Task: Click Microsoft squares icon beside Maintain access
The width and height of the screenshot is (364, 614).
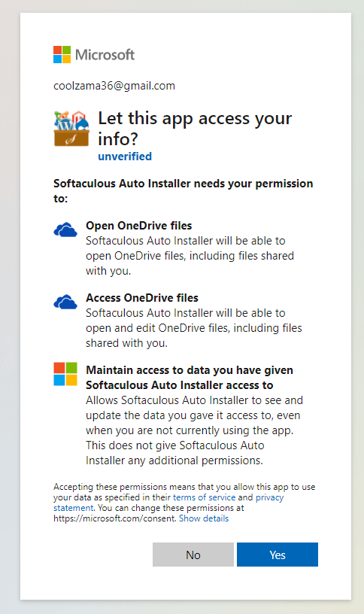Action: coord(65,374)
